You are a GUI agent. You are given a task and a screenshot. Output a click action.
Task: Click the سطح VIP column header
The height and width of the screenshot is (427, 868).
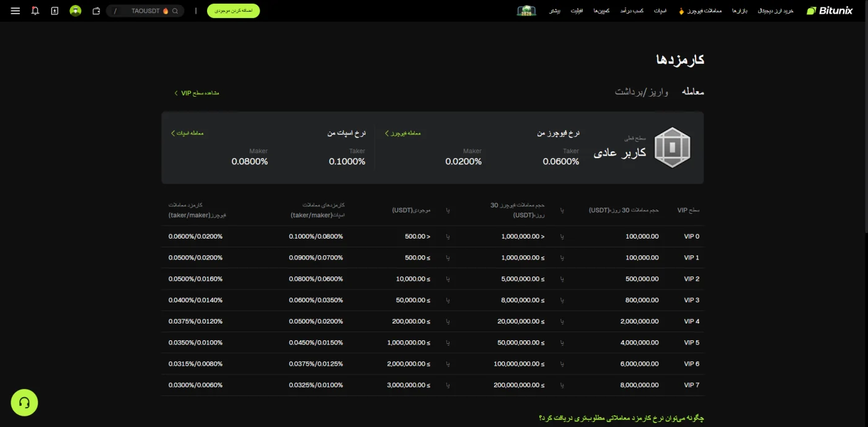tap(688, 210)
